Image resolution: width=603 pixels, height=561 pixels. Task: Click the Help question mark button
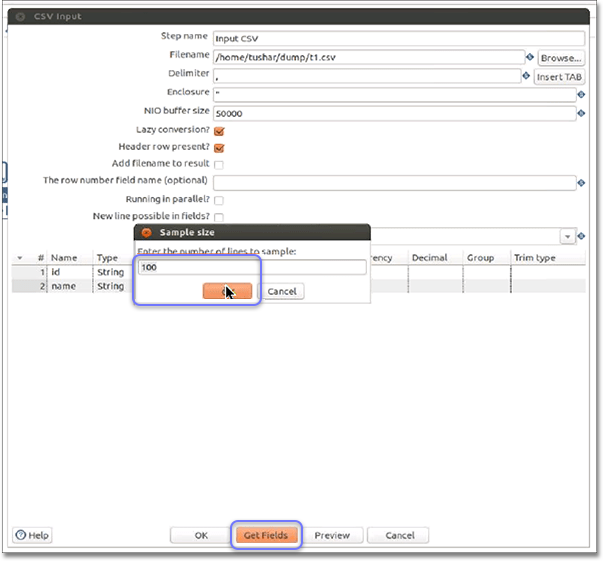point(32,535)
